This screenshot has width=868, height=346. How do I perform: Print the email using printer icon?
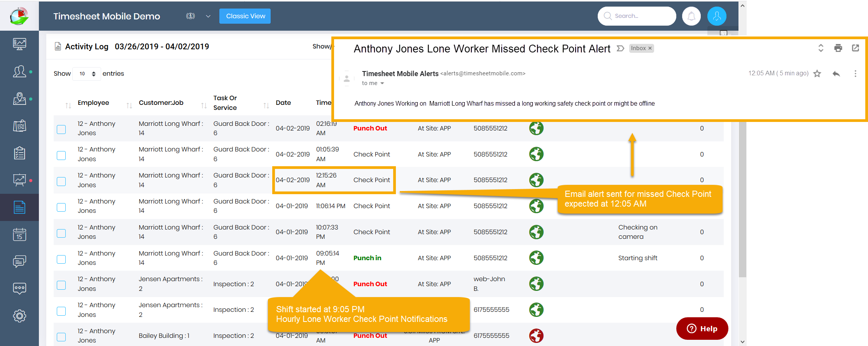pos(838,48)
